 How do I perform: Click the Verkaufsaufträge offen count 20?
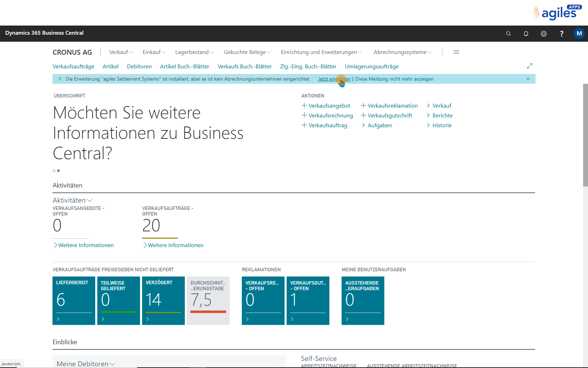[151, 225]
